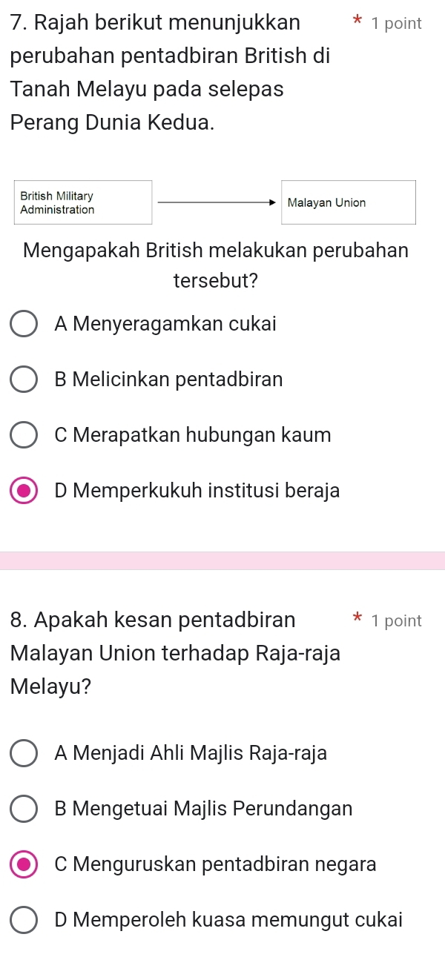Viewport: 445px width, 980px height.
Task: Click selected radio C Menguruskan pentadbiran negara
Action: [x=24, y=864]
